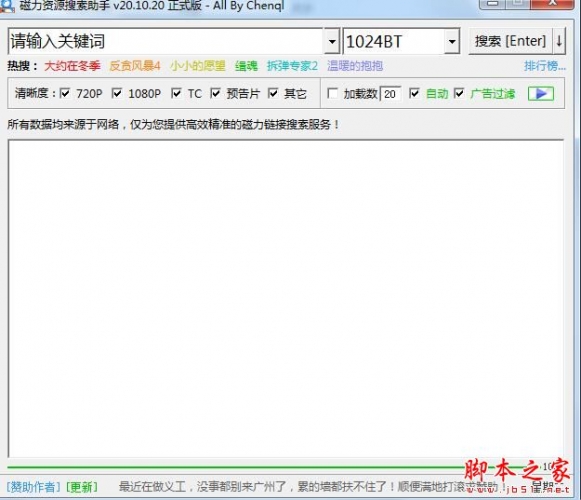The height and width of the screenshot is (500, 581).
Task: Click the app icon in title bar
Action: pos(7,5)
